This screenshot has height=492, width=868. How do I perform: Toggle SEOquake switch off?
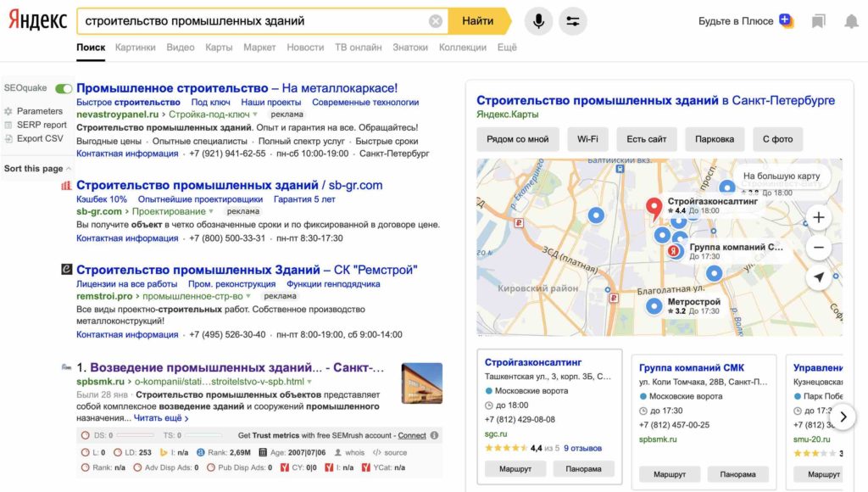pyautogui.click(x=64, y=89)
